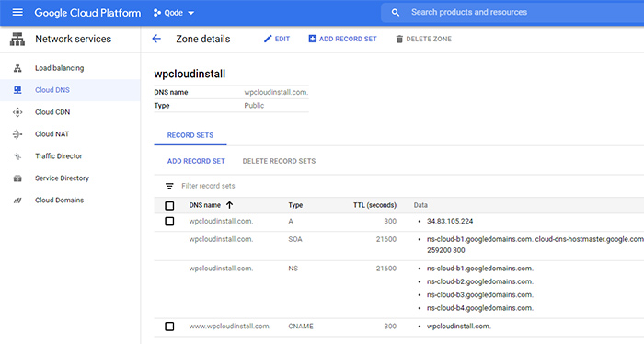Click the plus icon beside ADD RECORD SET

coord(313,39)
